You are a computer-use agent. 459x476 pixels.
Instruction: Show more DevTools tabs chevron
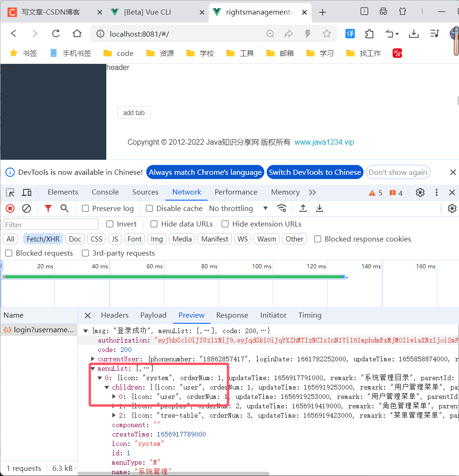click(312, 193)
